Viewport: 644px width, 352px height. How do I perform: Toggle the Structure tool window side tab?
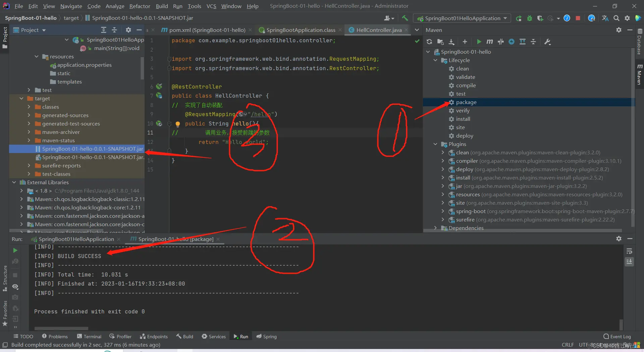pos(5,279)
